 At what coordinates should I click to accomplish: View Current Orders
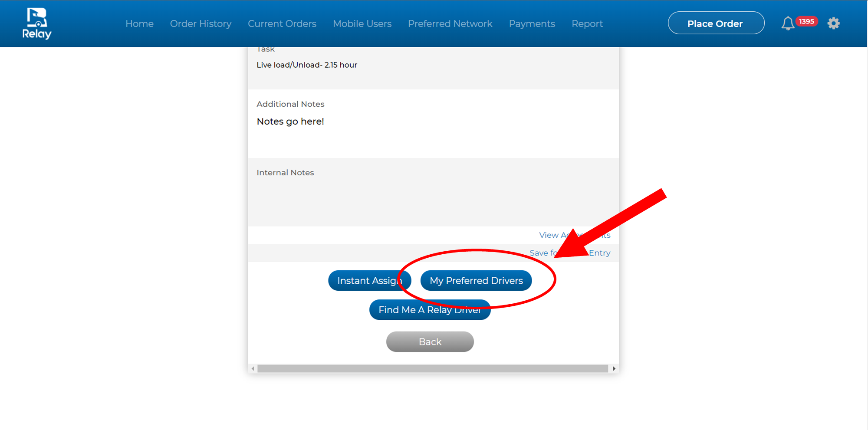(282, 24)
